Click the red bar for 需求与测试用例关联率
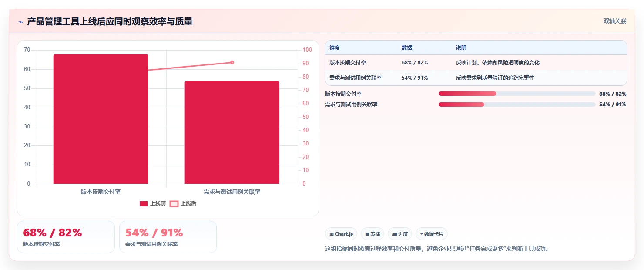The image size is (644, 270). [232, 132]
